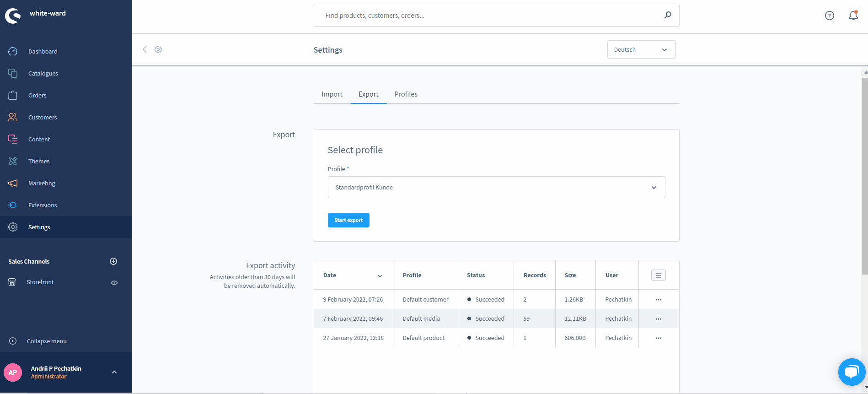Add a new sales channel with plus icon
Image resolution: width=868 pixels, height=394 pixels.
(113, 261)
